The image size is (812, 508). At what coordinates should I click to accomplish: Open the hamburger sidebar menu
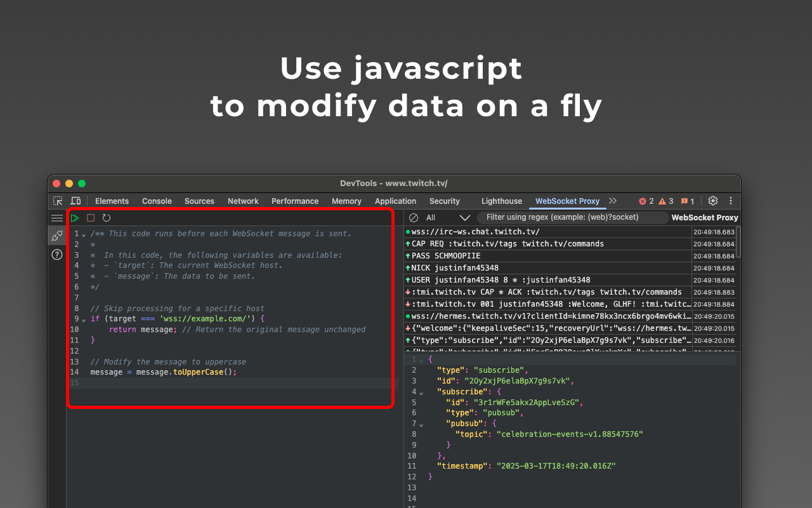57,218
